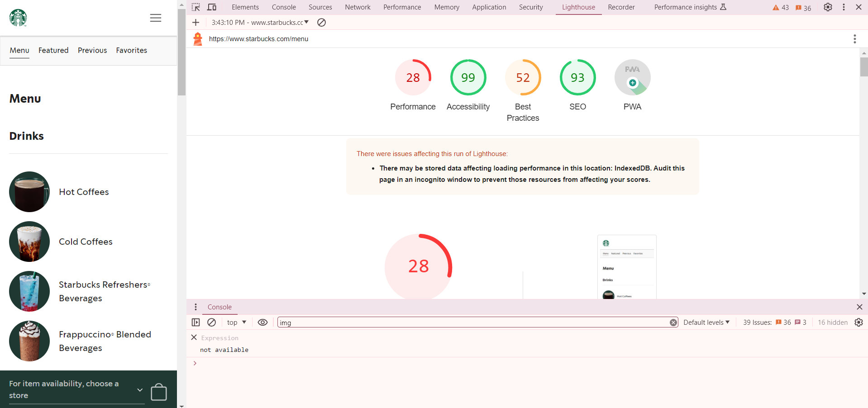Open the Default levels dropdown

pyautogui.click(x=706, y=323)
